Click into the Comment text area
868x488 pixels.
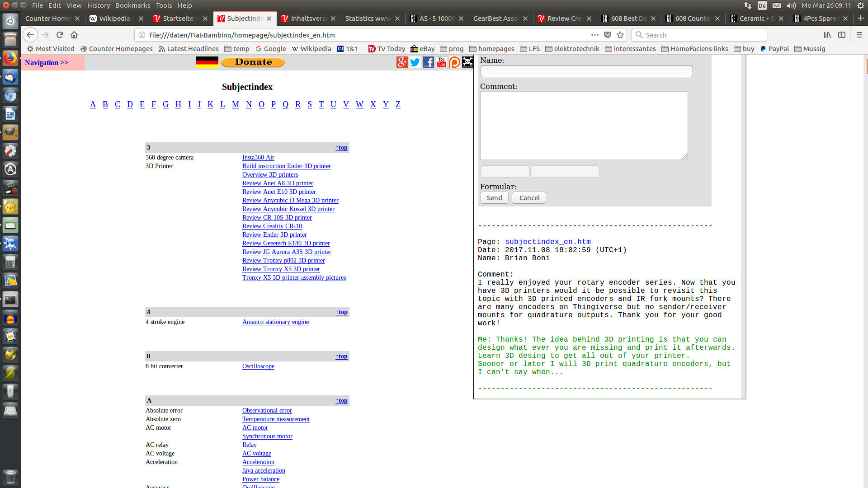tap(583, 126)
